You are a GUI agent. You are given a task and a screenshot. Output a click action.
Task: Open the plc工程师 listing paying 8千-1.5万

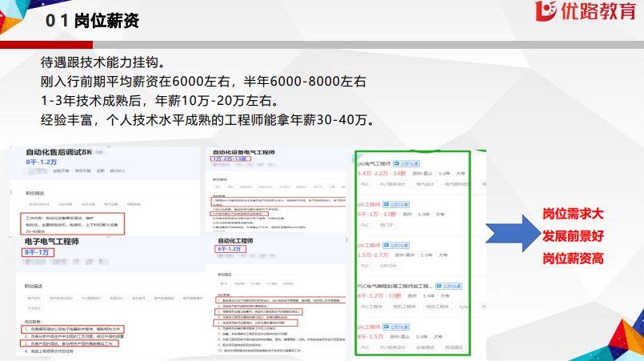click(x=369, y=327)
